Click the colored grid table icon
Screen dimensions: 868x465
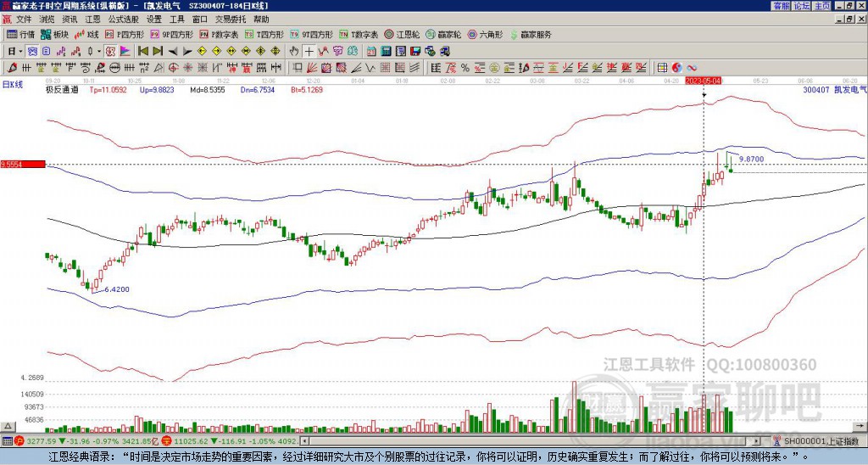click(x=662, y=68)
